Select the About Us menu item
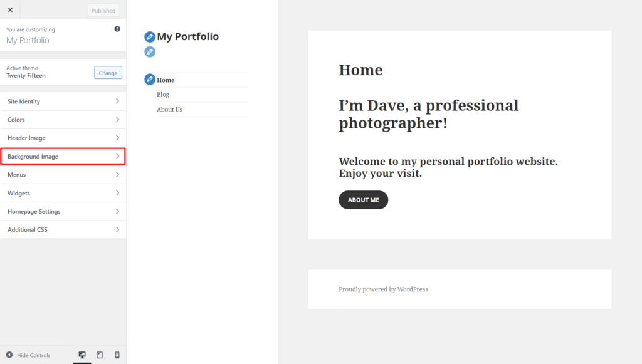 click(x=169, y=109)
